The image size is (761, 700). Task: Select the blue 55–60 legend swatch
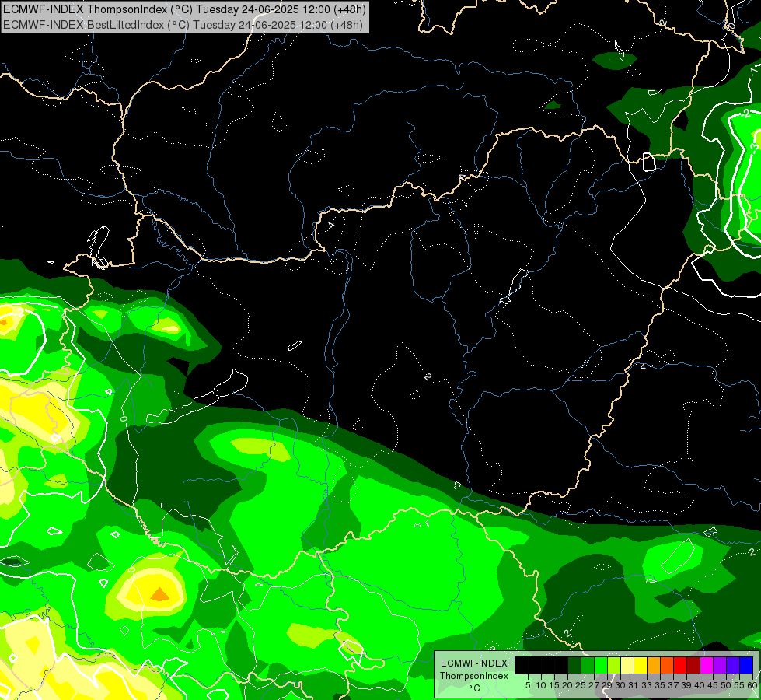746,665
